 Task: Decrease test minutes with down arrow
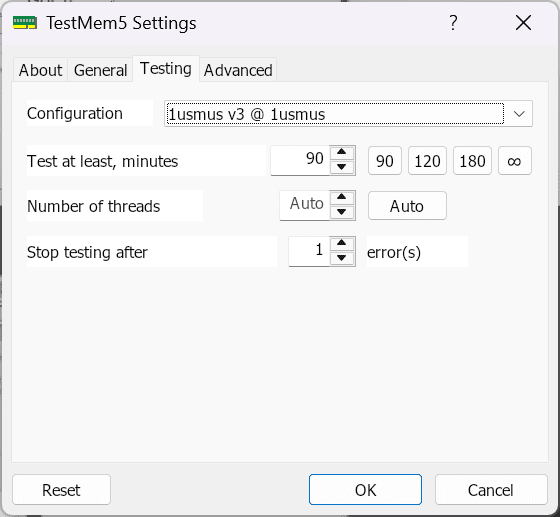coord(342,167)
